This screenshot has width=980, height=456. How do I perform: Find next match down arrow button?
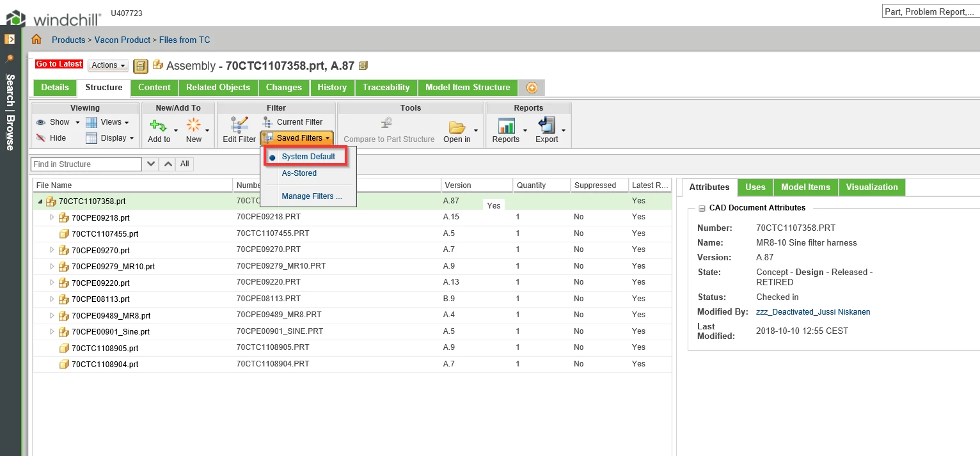point(150,164)
